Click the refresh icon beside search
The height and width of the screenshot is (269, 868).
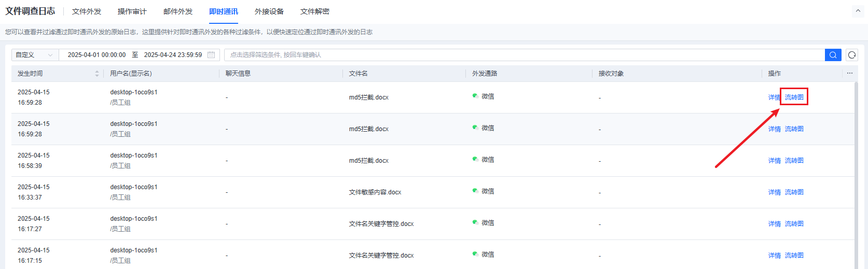[851, 55]
